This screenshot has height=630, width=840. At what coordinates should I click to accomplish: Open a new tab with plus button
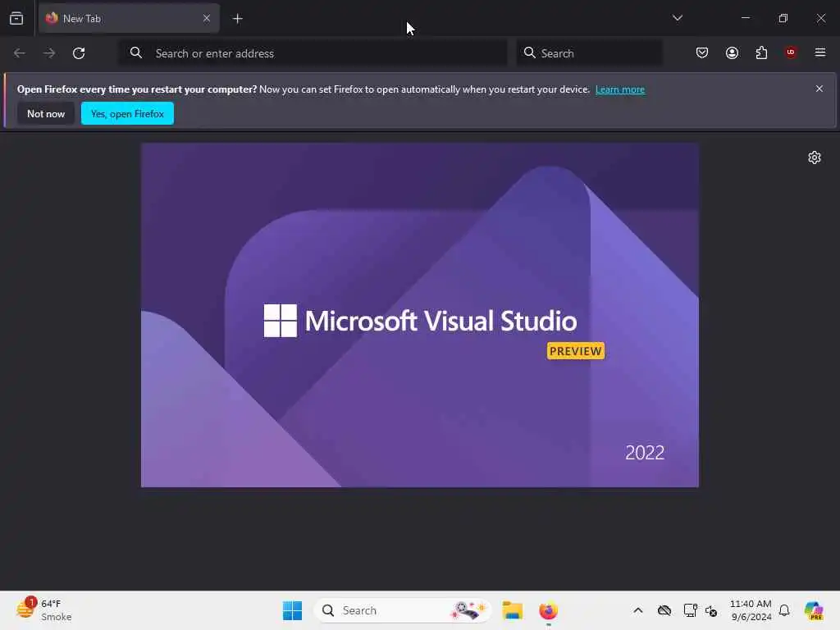tap(237, 19)
